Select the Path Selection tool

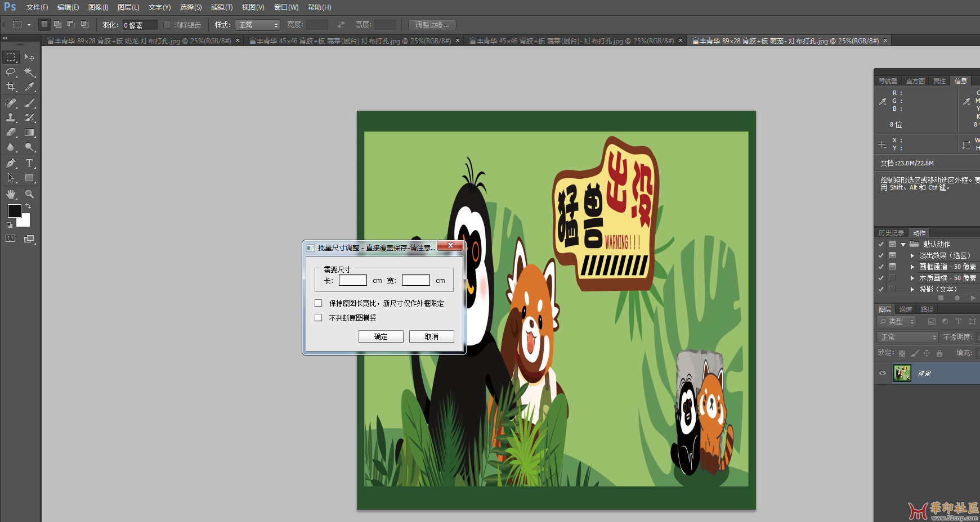11,178
